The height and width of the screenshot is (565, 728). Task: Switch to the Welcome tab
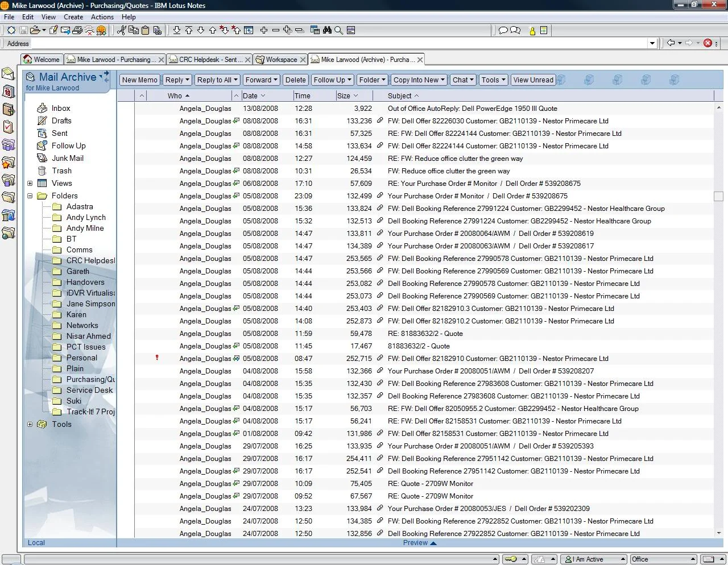[x=42, y=60]
